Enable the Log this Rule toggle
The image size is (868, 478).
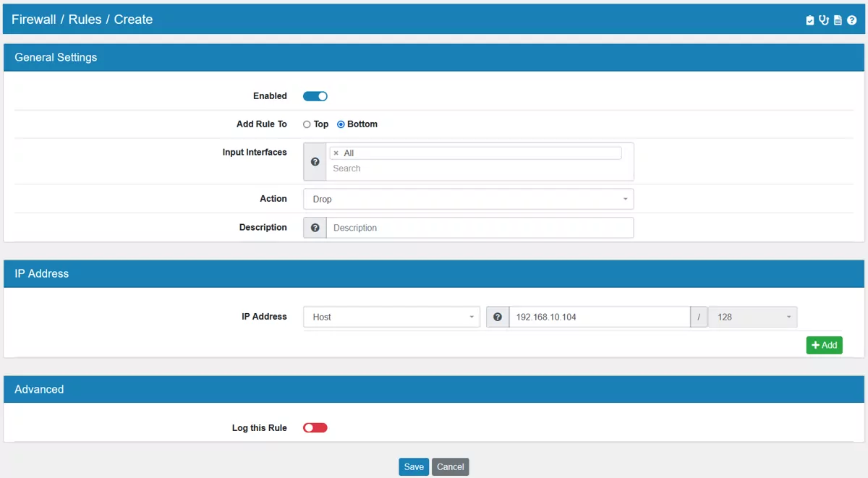315,428
